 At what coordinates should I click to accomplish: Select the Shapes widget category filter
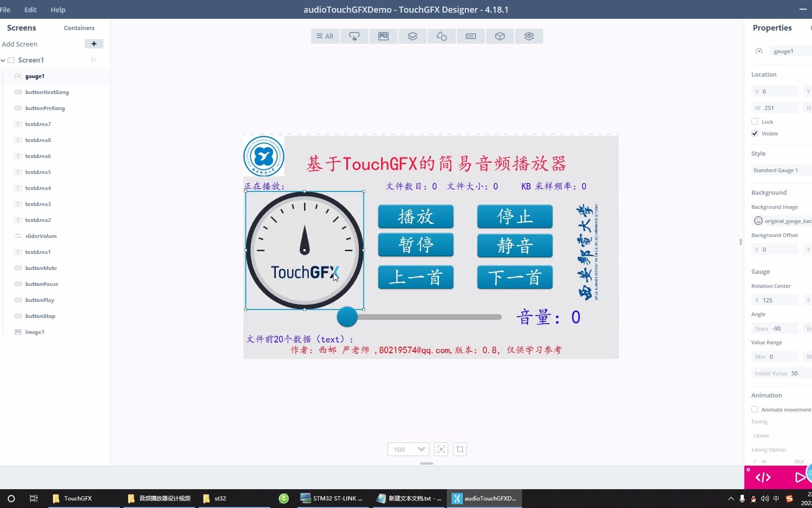[x=441, y=36]
